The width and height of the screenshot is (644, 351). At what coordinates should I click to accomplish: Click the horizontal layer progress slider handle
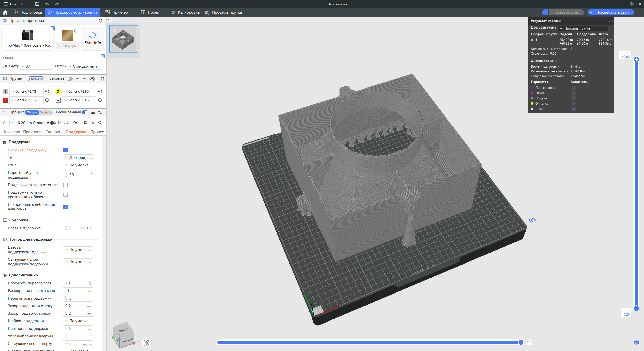[521, 342]
